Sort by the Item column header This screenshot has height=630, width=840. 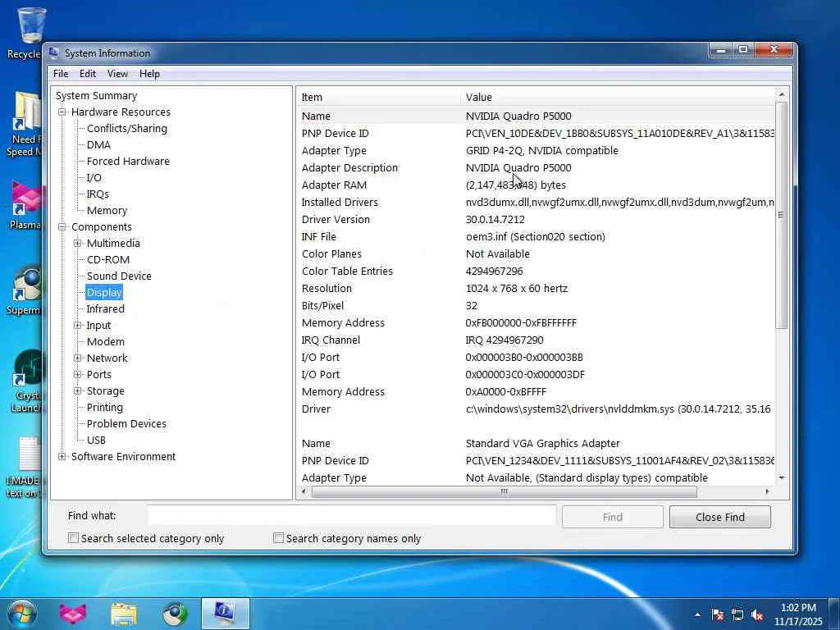(x=377, y=97)
